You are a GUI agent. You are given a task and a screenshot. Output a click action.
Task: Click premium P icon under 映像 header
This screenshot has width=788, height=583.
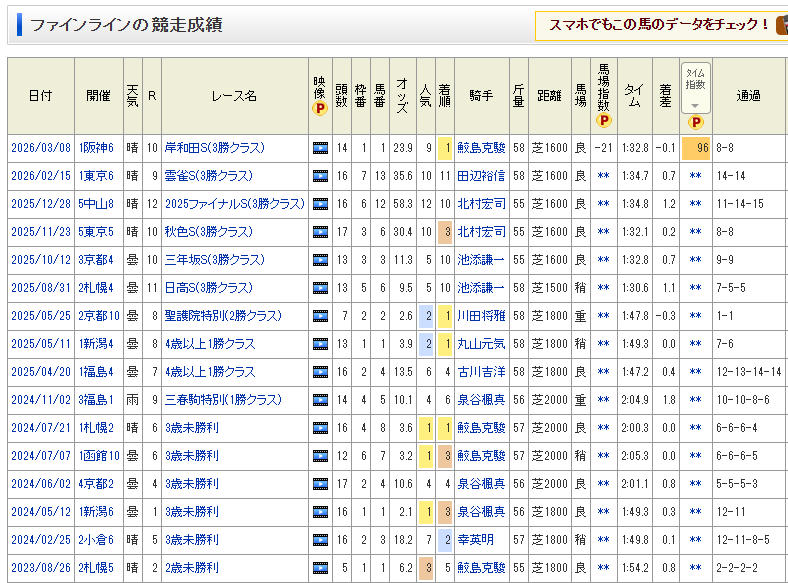[x=320, y=109]
